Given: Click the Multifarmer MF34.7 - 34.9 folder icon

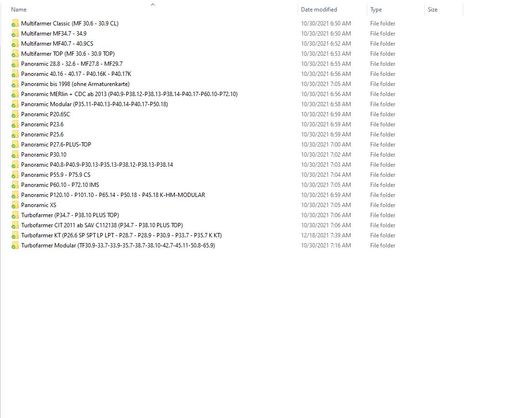Looking at the screenshot, I should click(15, 34).
